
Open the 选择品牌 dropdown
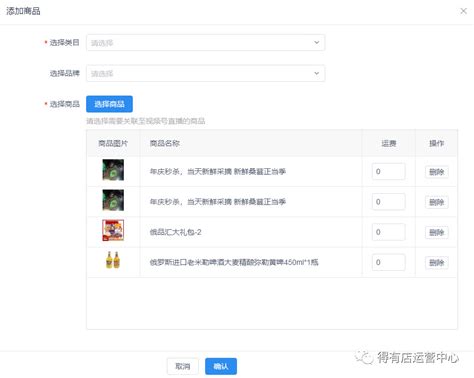click(x=205, y=73)
